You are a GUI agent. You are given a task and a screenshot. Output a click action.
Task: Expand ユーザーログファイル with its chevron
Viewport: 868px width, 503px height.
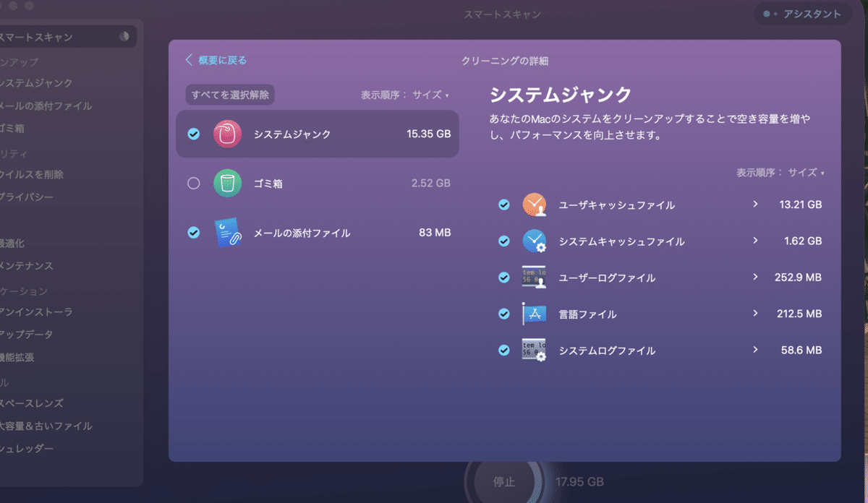(755, 277)
